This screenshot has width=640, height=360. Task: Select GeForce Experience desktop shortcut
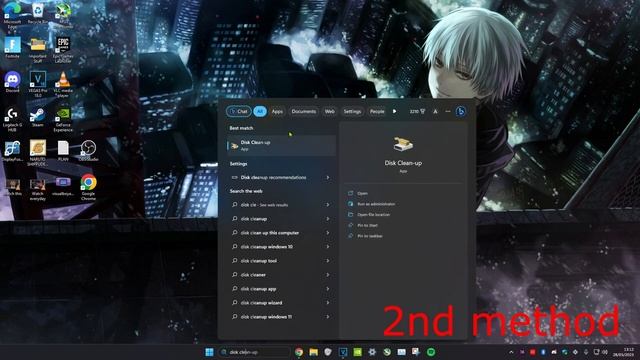coord(63,119)
